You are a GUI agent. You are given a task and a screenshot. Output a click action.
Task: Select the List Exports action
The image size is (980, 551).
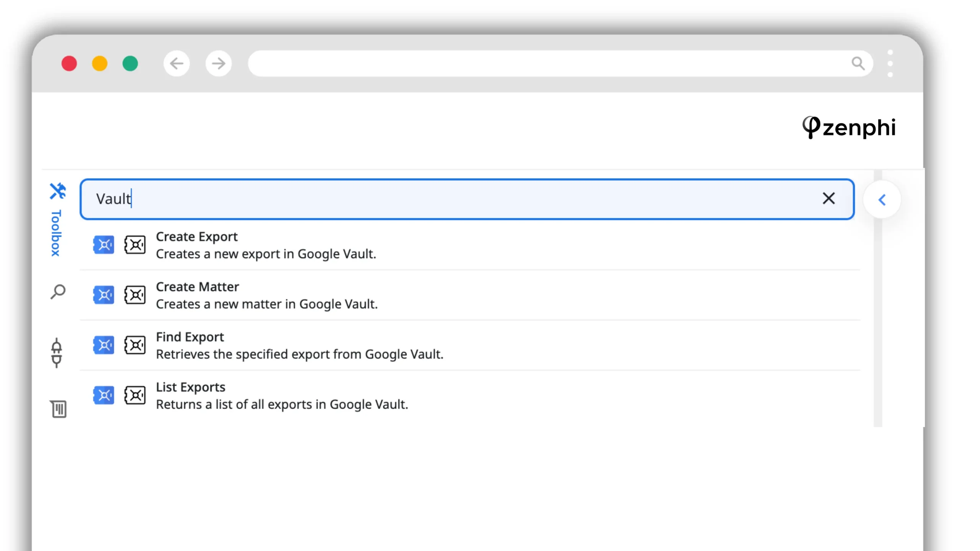tap(470, 395)
